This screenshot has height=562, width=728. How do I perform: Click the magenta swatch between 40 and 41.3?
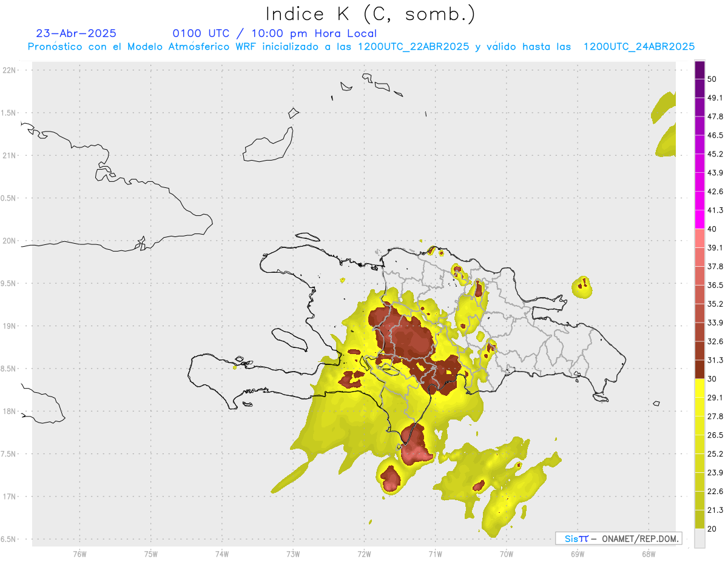coord(699,219)
